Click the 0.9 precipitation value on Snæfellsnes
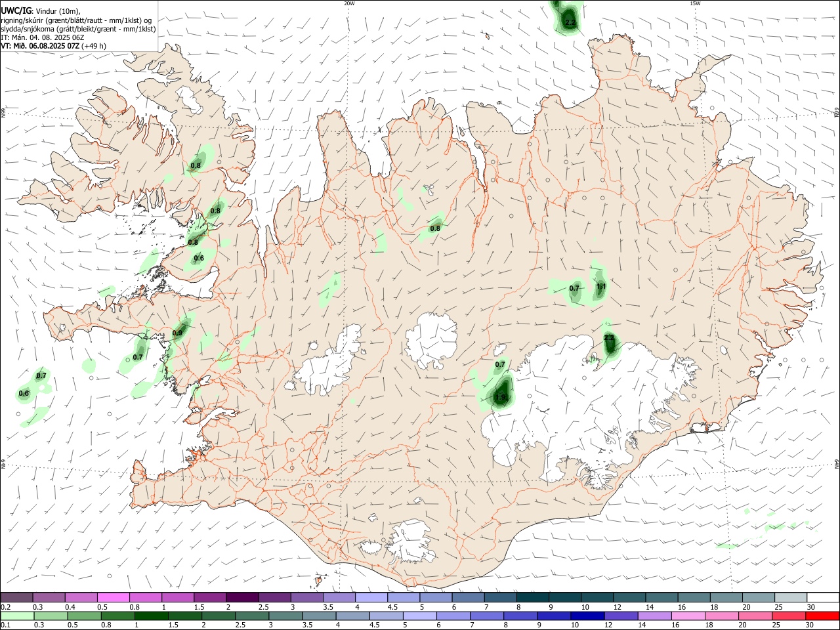This screenshot has height=630, width=840. tap(177, 333)
